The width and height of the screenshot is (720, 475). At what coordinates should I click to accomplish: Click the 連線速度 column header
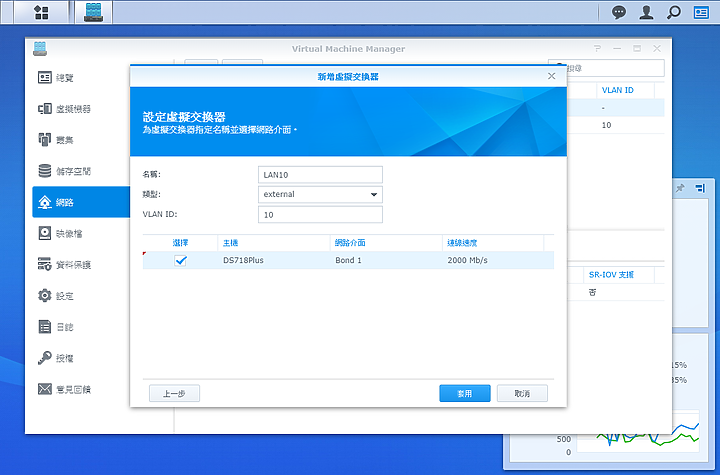tap(493, 243)
